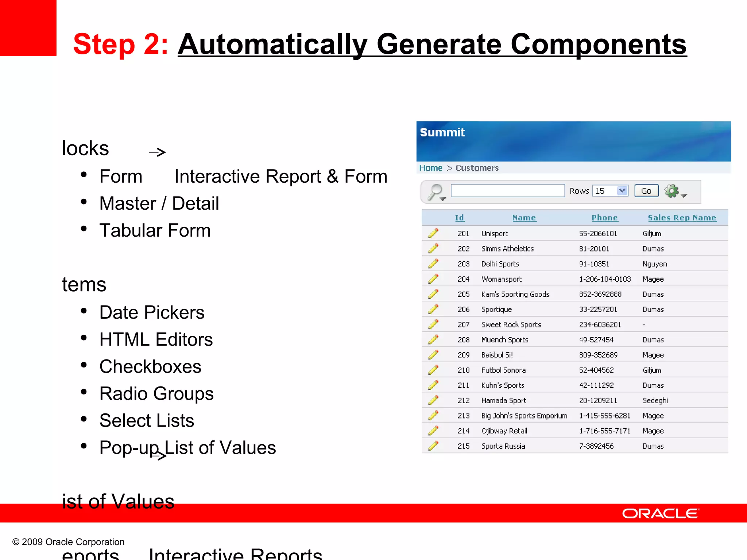Sort by the Phone column header

(x=605, y=218)
